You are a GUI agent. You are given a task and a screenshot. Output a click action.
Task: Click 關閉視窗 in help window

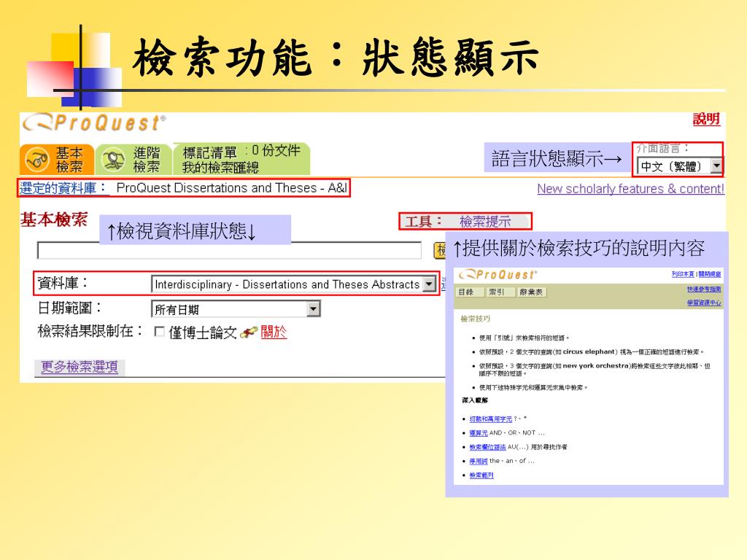tap(709, 274)
